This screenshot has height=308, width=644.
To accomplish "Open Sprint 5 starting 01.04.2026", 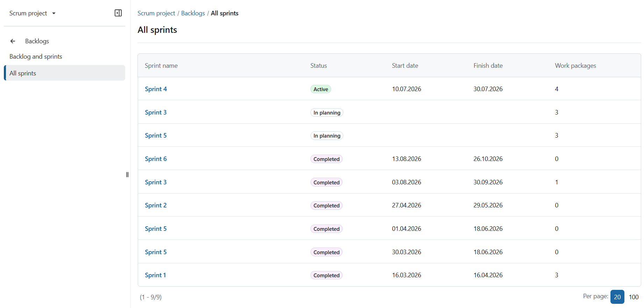I will tap(156, 229).
